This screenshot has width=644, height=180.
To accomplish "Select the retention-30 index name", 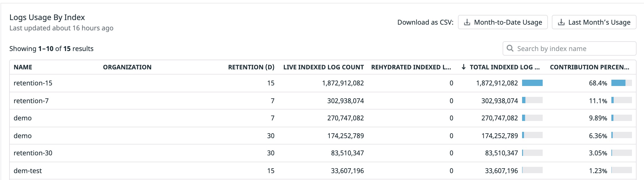I will (33, 153).
